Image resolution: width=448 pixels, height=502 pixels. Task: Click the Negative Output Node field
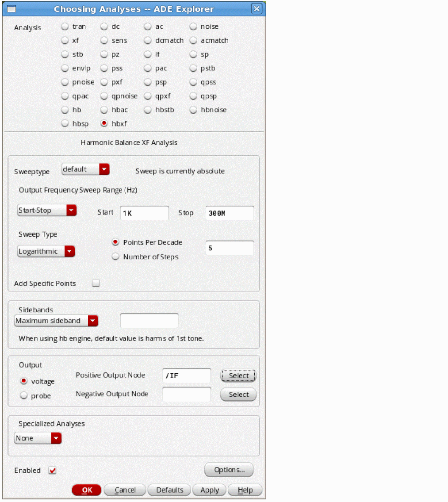[187, 395]
